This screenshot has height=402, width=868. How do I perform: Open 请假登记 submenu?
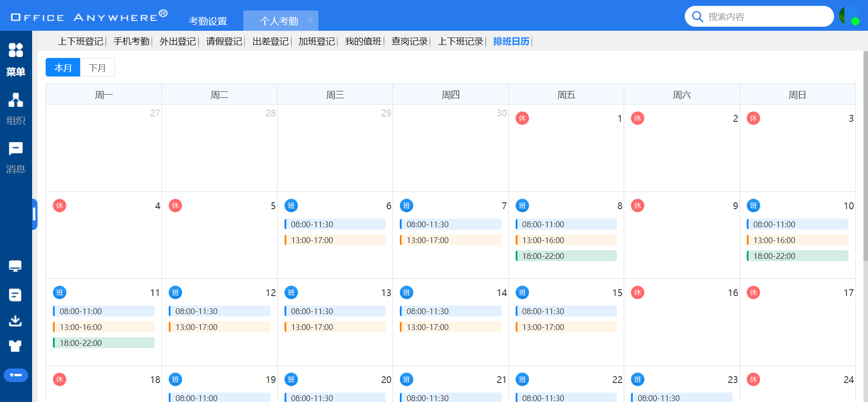coord(224,42)
